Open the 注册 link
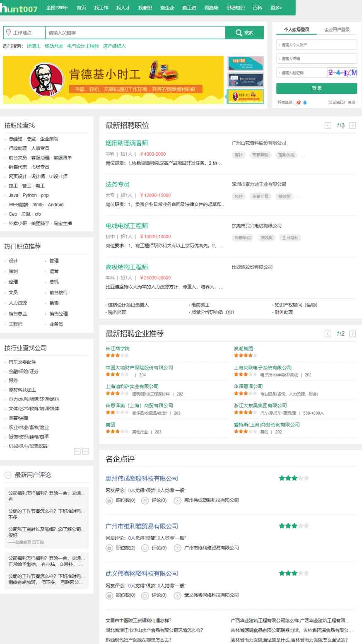The image size is (362, 644). click(x=351, y=102)
